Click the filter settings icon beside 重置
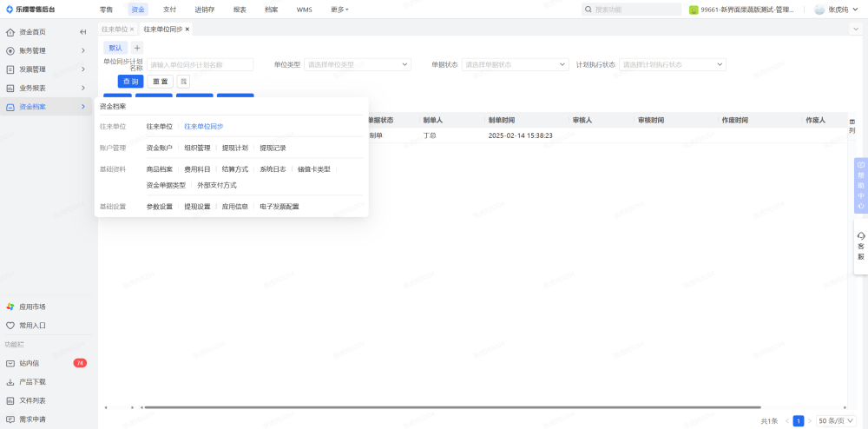This screenshot has width=868, height=429. (x=183, y=82)
